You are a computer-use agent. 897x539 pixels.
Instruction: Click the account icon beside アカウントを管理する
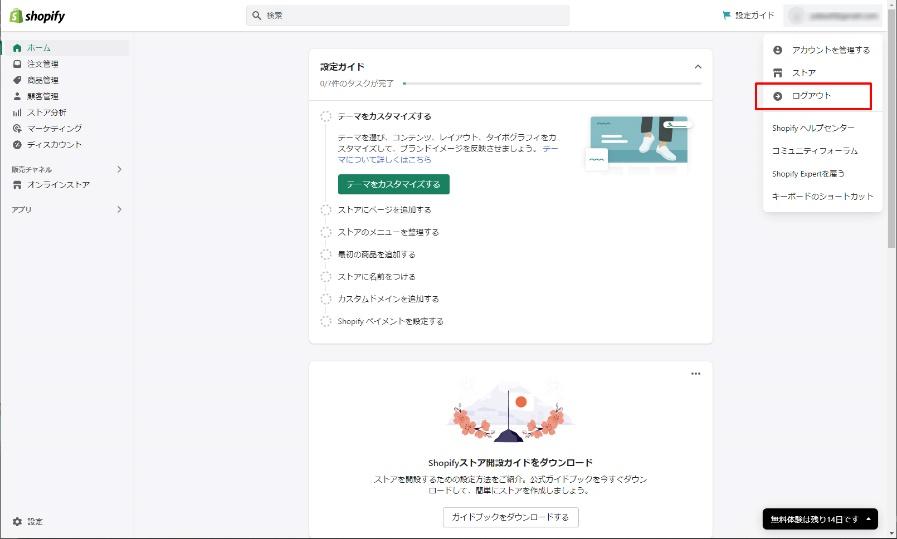pyautogui.click(x=777, y=50)
